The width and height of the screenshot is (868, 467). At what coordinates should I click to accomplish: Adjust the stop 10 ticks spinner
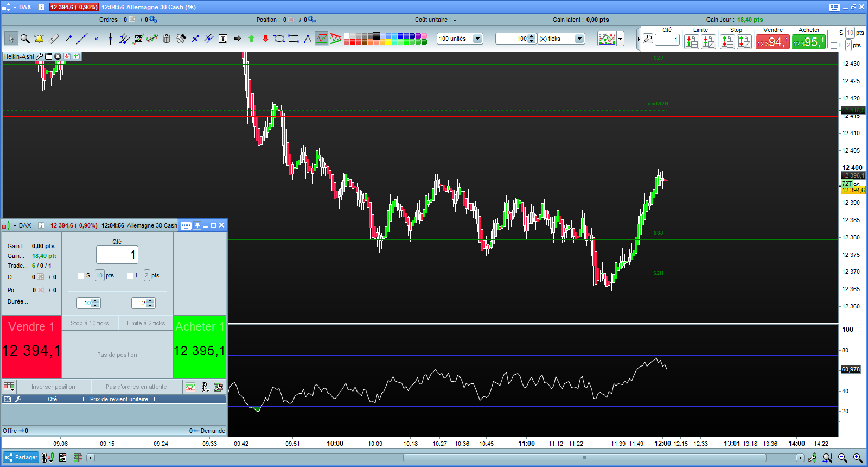point(95,303)
